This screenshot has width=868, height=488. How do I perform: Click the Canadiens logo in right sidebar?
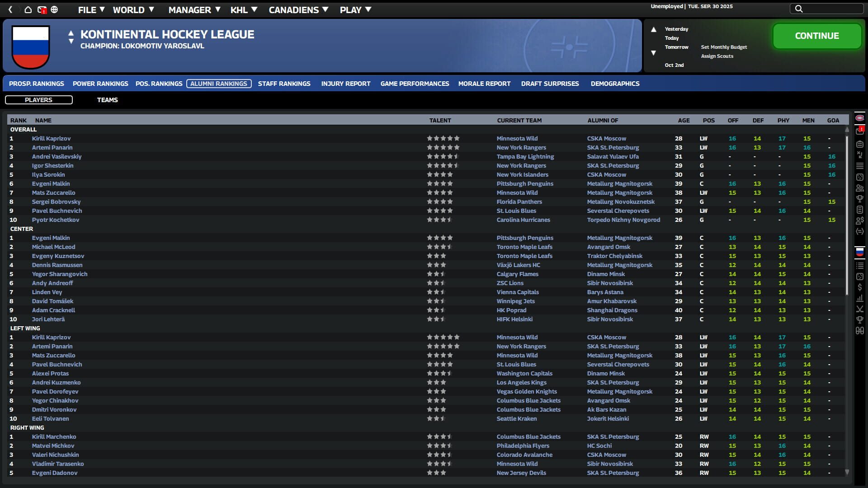859,118
